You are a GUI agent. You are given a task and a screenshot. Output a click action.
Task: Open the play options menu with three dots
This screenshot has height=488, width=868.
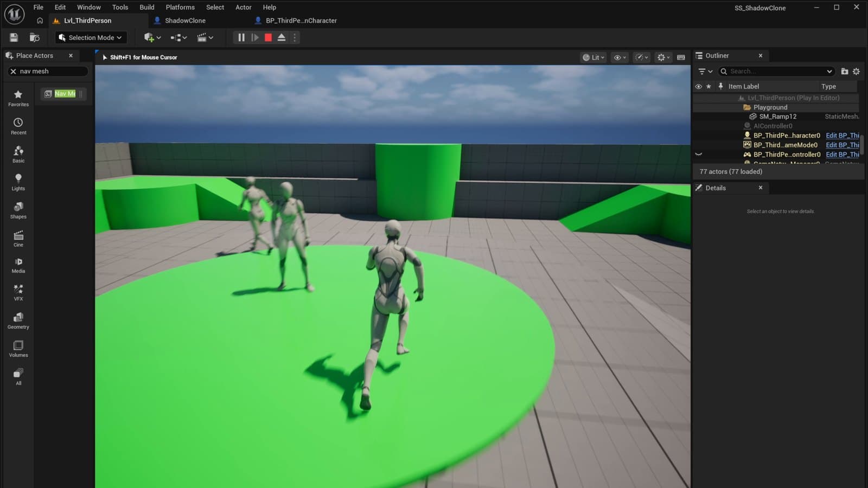(295, 37)
